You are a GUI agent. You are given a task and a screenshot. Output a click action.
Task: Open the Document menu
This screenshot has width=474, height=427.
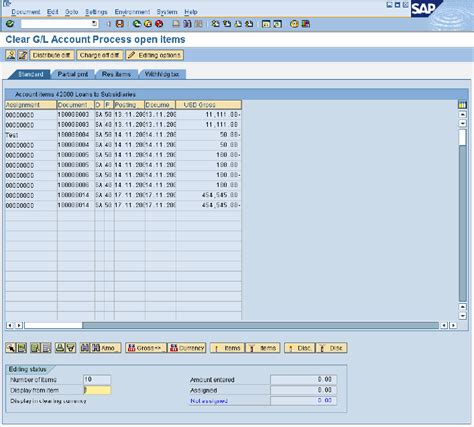coord(26,12)
